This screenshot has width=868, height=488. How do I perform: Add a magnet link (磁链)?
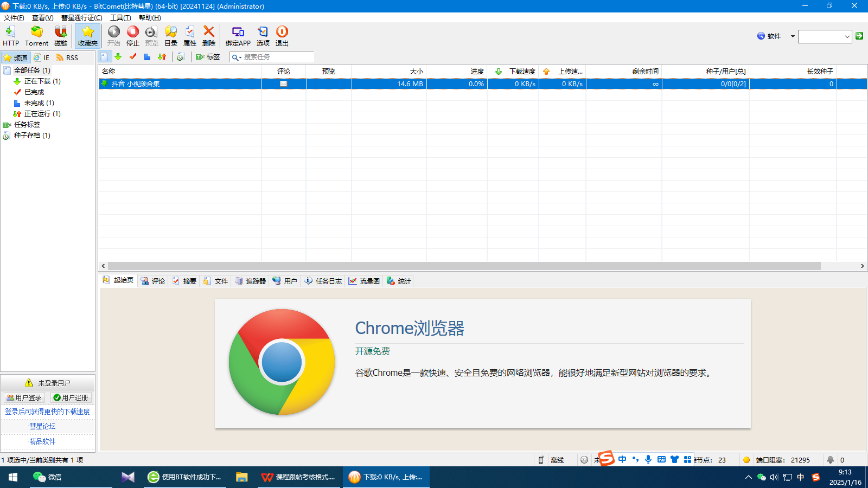tap(61, 36)
